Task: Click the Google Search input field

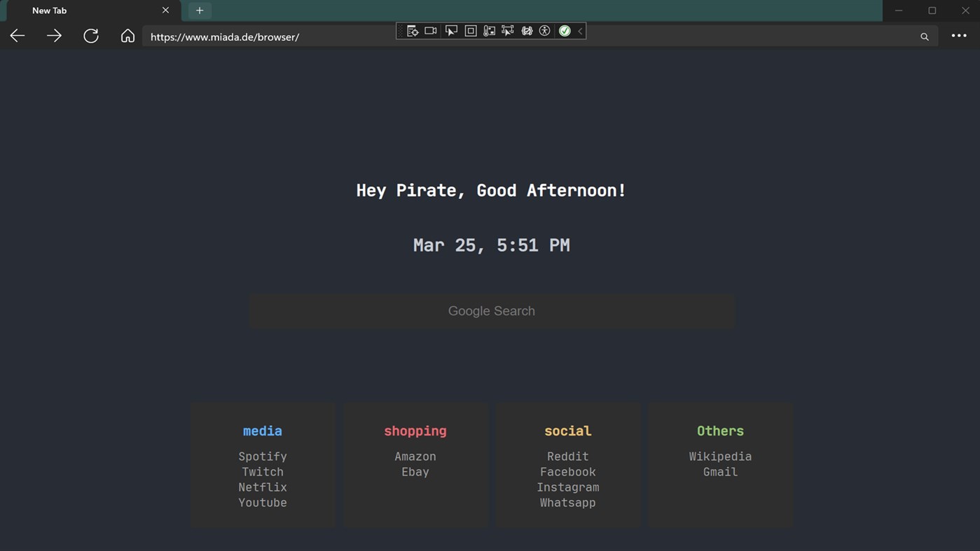Action: (x=492, y=311)
